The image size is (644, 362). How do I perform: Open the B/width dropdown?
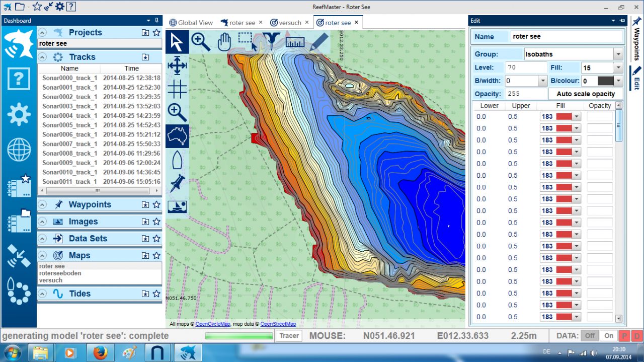(542, 81)
